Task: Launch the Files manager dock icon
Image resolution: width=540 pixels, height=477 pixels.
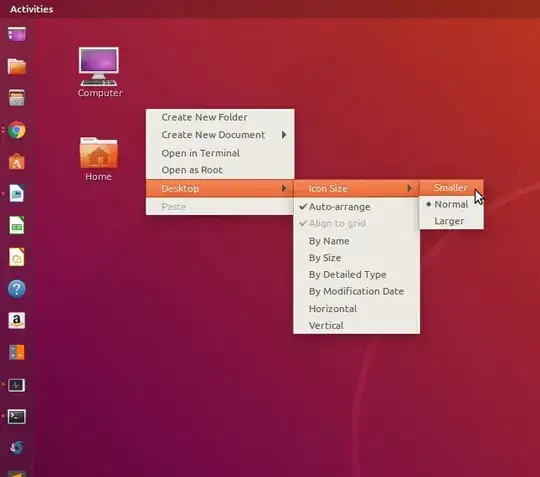Action: point(17,66)
